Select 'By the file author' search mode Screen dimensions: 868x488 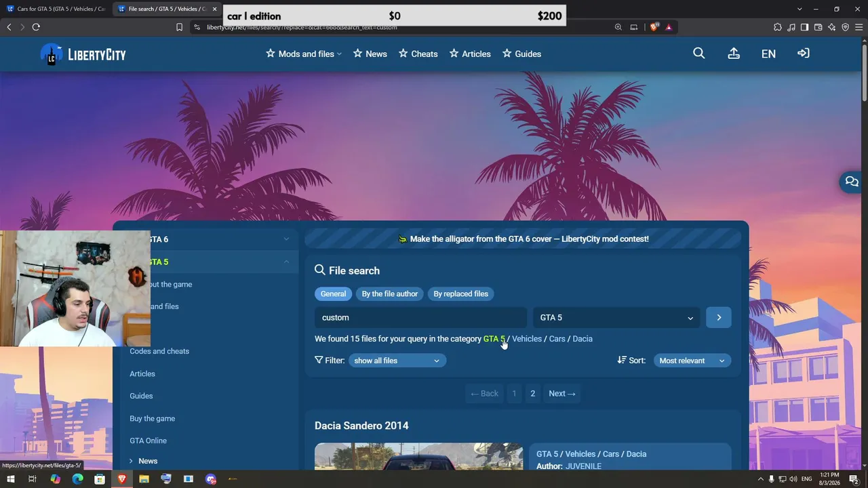[x=390, y=293]
